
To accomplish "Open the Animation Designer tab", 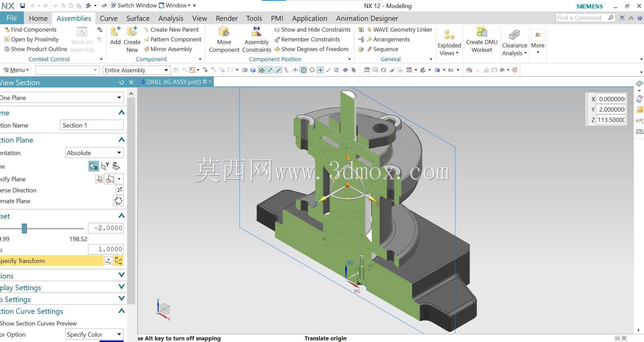I will coord(367,18).
